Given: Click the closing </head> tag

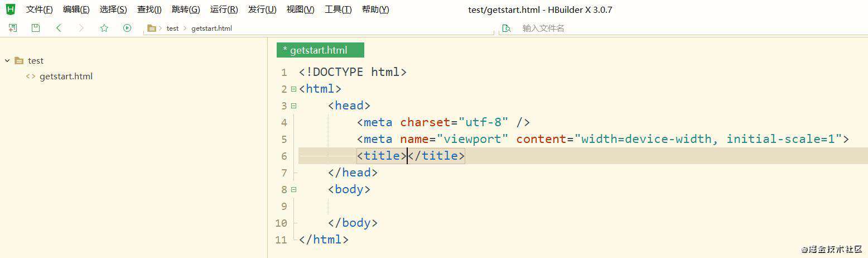Looking at the screenshot, I should pos(353,173).
